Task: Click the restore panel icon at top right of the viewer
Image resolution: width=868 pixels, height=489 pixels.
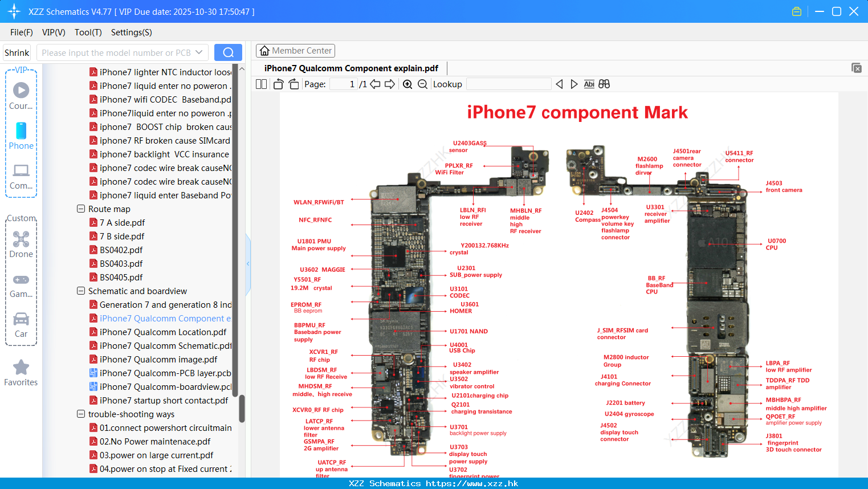Action: click(x=857, y=68)
